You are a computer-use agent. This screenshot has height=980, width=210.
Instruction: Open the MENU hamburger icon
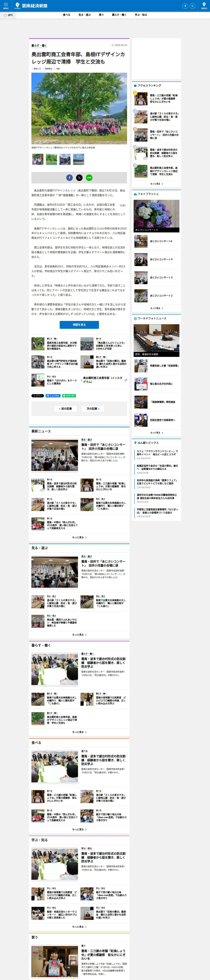coord(6,6)
